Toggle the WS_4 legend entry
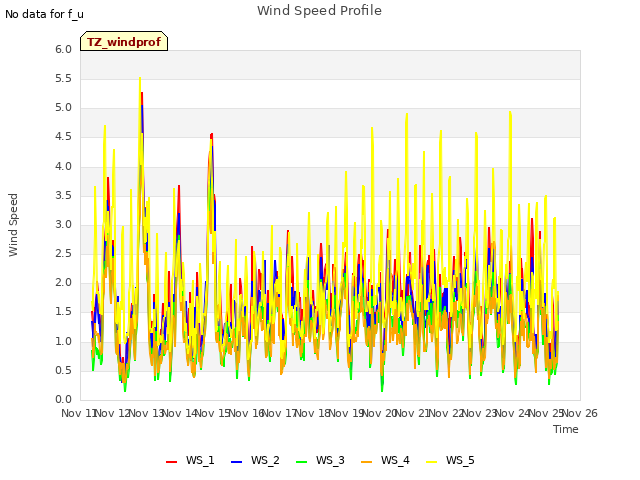Screen dimensions: 640x480 [385, 460]
